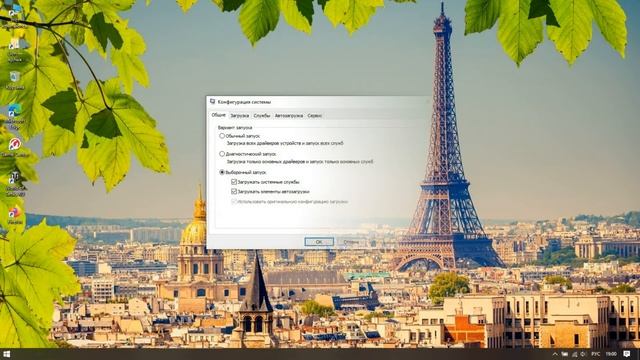640x360 pixels.
Task: Open the Службы tab
Action: [x=262, y=116]
